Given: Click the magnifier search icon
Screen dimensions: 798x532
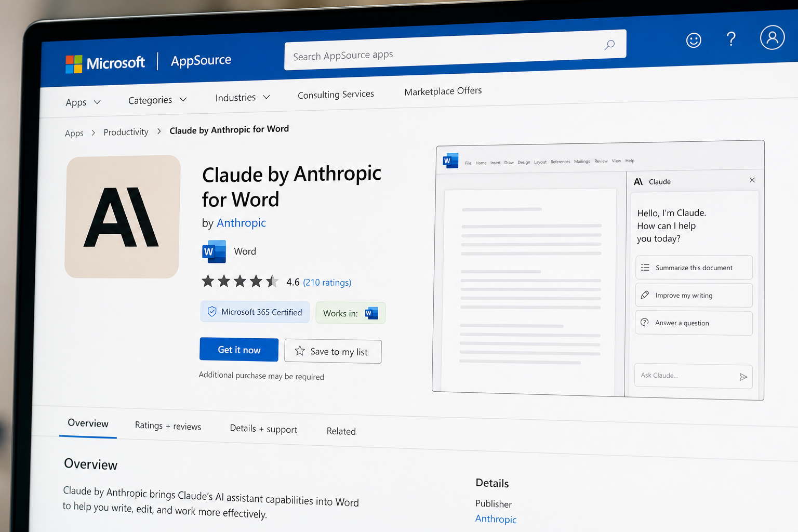Looking at the screenshot, I should click(x=609, y=45).
